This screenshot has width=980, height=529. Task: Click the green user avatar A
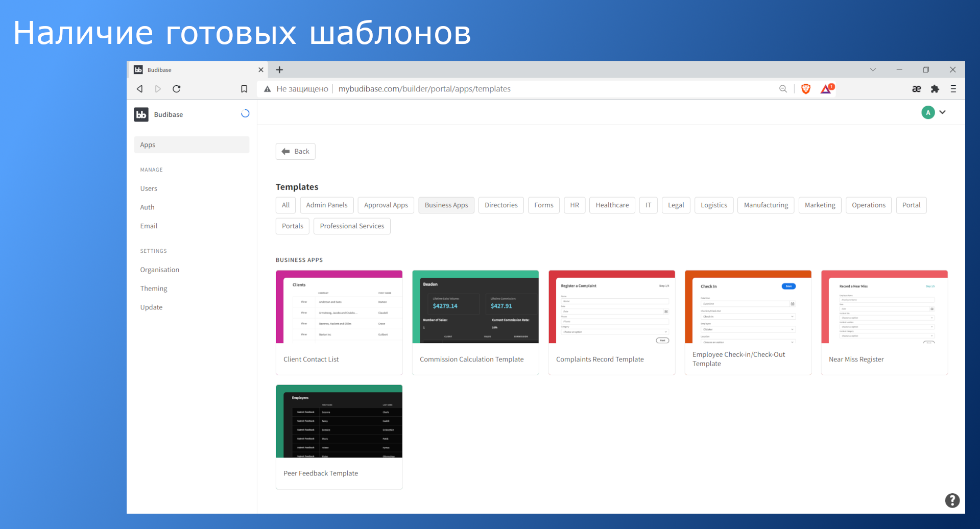928,112
